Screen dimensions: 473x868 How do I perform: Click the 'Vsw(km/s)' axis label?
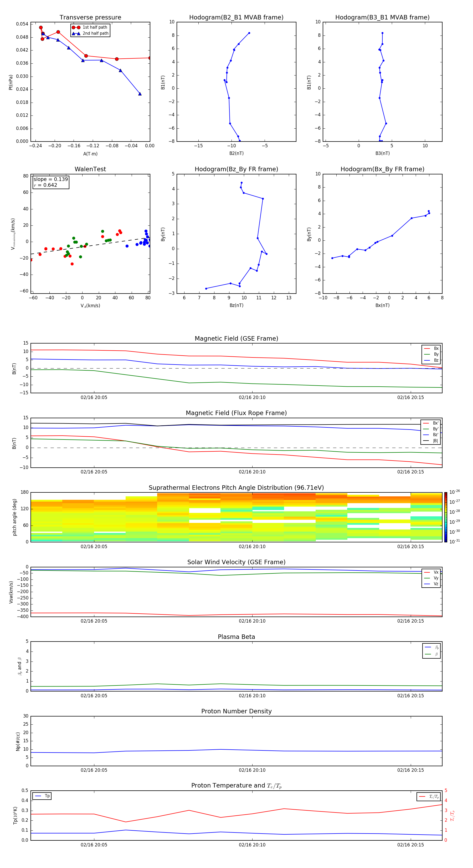coord(11,592)
